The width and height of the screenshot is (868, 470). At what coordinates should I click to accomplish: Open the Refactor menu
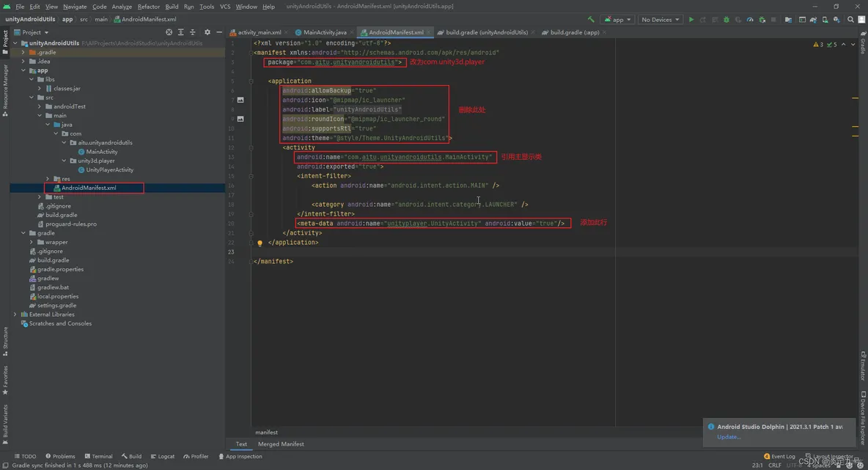tap(148, 6)
